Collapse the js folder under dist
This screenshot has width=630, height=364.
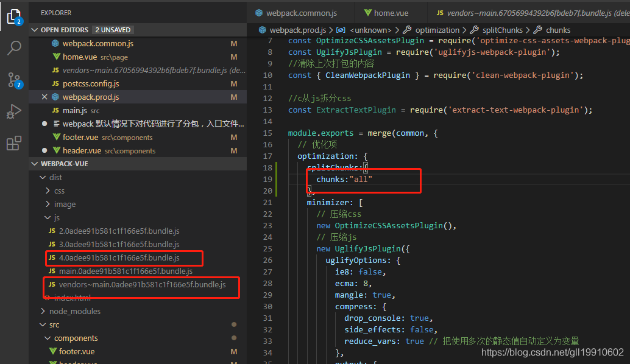click(48, 217)
